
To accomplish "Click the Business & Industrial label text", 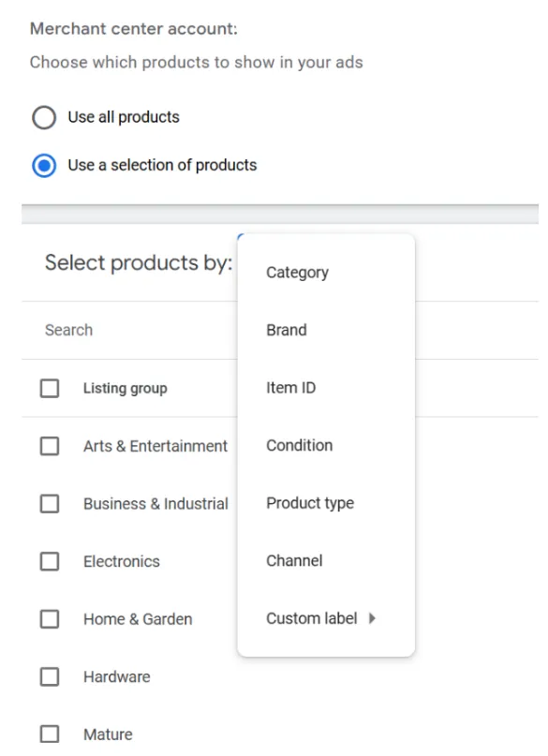I will pos(156,504).
